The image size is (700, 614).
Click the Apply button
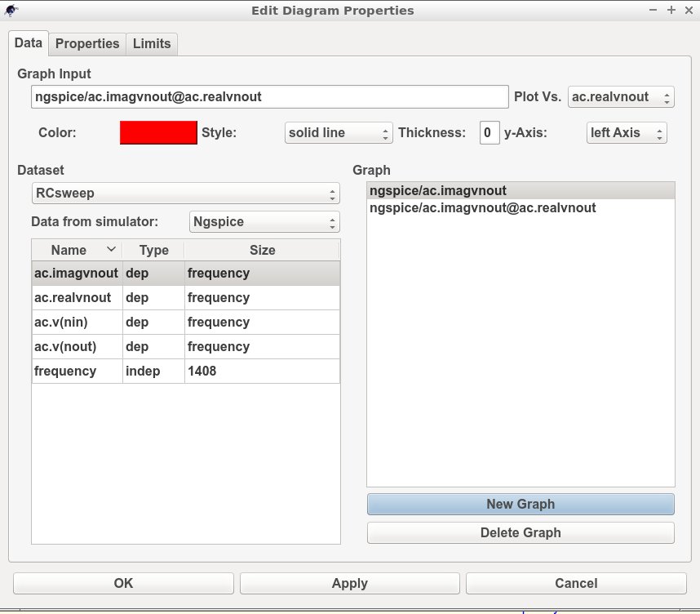pyautogui.click(x=349, y=583)
